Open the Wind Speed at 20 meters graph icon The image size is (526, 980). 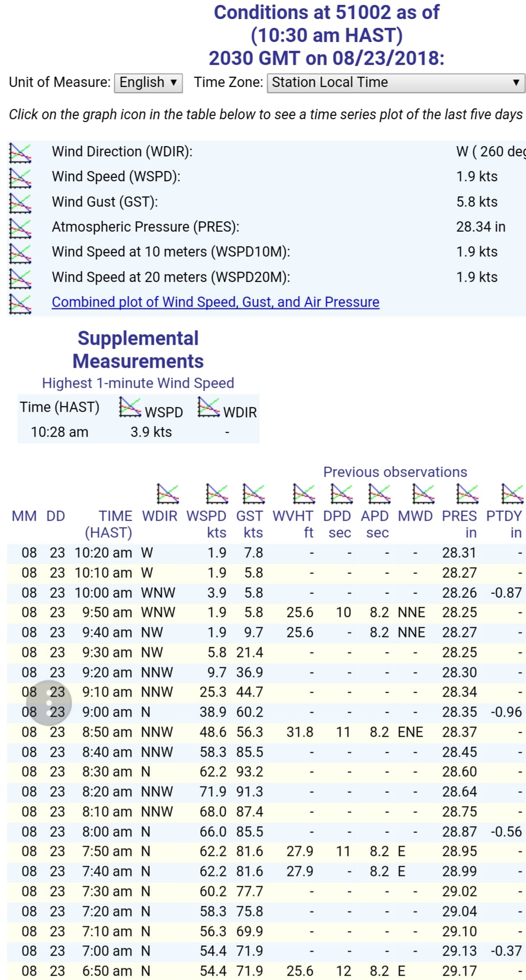[21, 278]
